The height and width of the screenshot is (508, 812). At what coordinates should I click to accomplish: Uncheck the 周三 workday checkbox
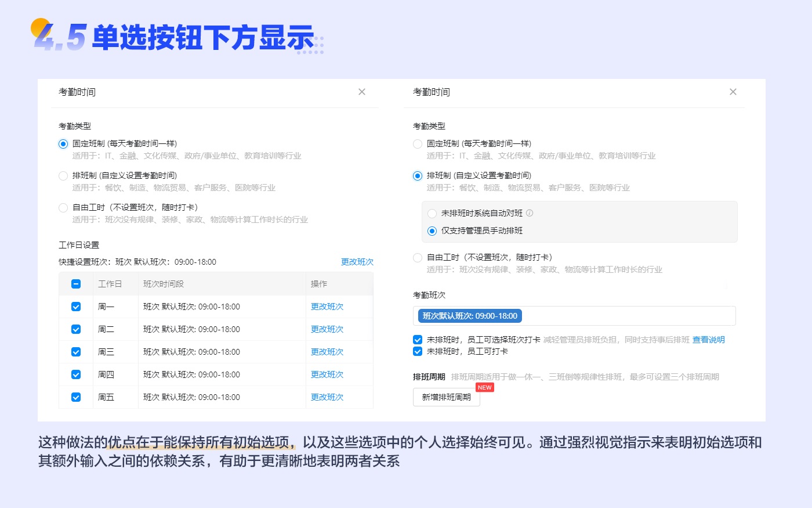pyautogui.click(x=76, y=352)
